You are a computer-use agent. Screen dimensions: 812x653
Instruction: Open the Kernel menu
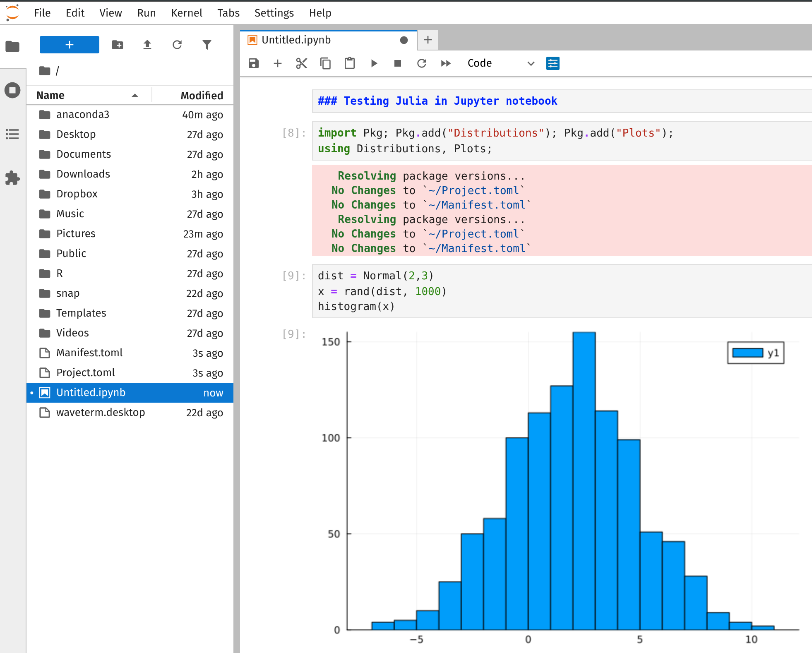pos(187,13)
